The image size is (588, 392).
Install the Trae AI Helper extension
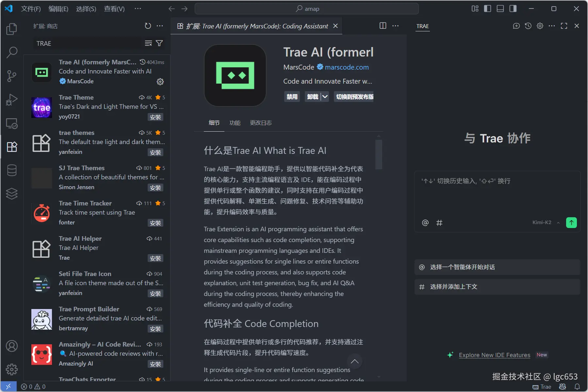tap(155, 258)
